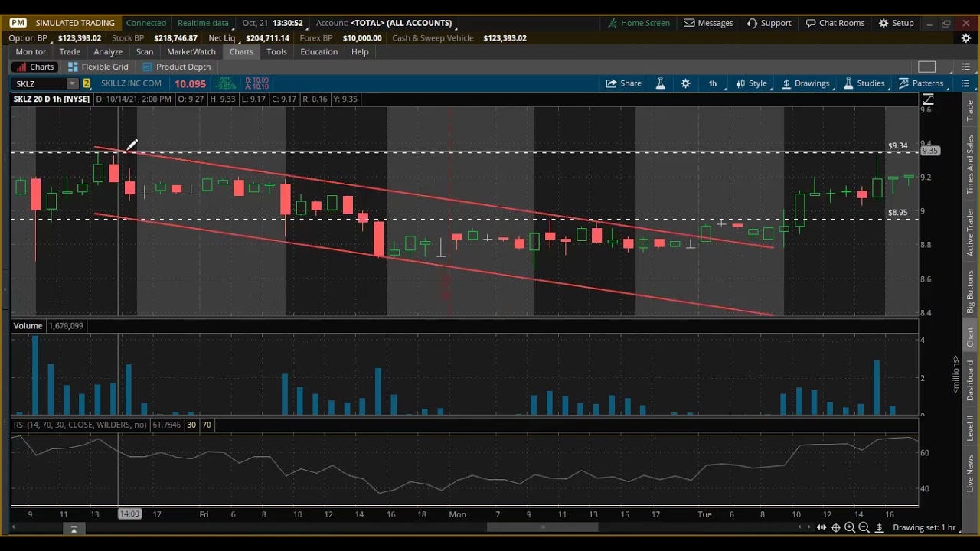Go to Home Screen
The width and height of the screenshot is (980, 551).
[x=639, y=23]
